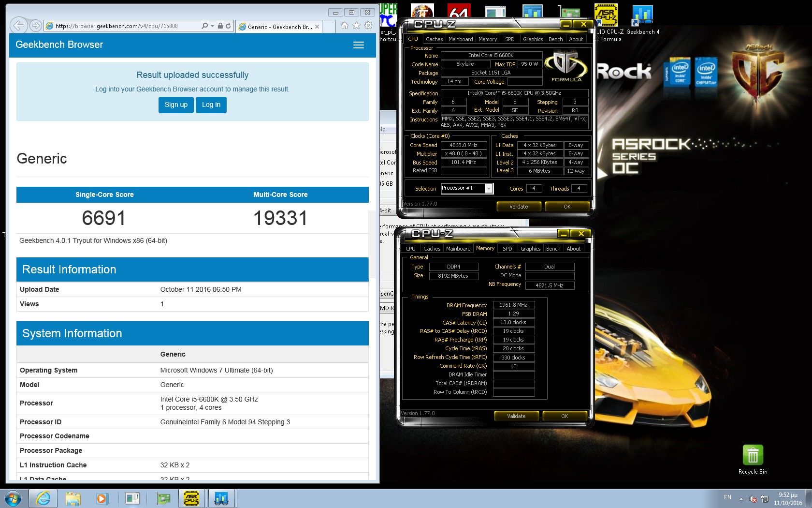812x508 pixels.
Task: Close the Generic - Geekbench browser tab
Action: (x=317, y=27)
